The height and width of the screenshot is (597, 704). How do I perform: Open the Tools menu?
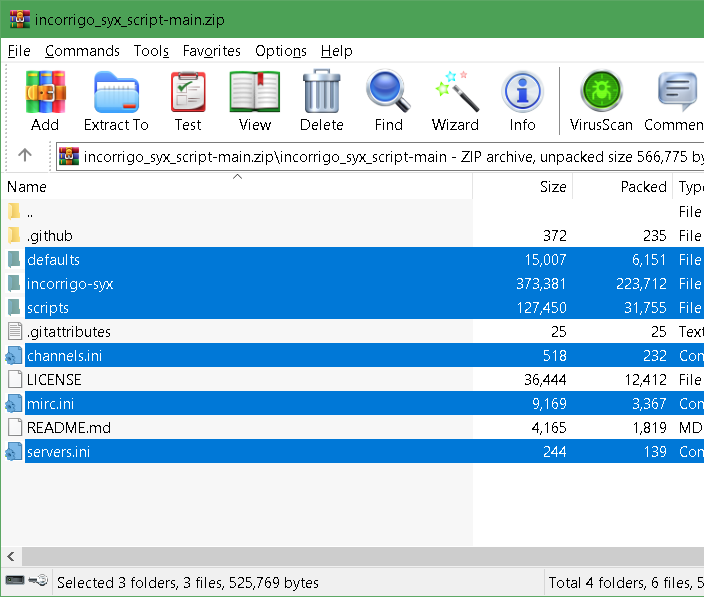[151, 51]
